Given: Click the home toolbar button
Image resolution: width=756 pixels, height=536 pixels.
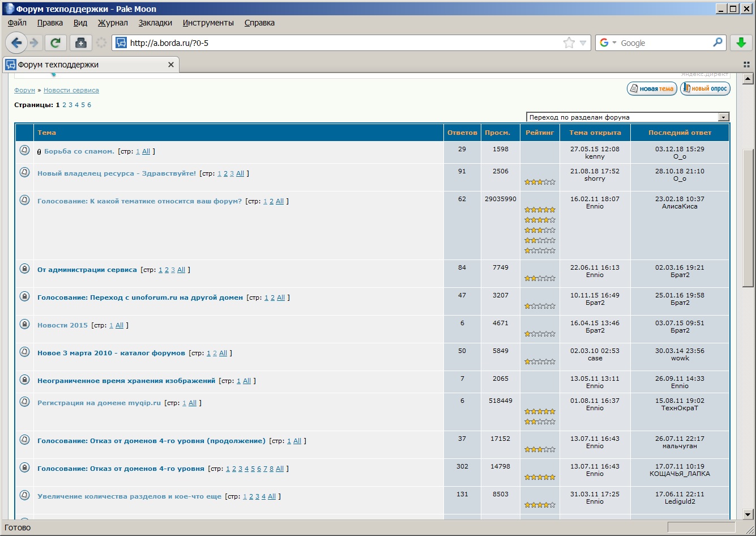Looking at the screenshot, I should [x=80, y=42].
